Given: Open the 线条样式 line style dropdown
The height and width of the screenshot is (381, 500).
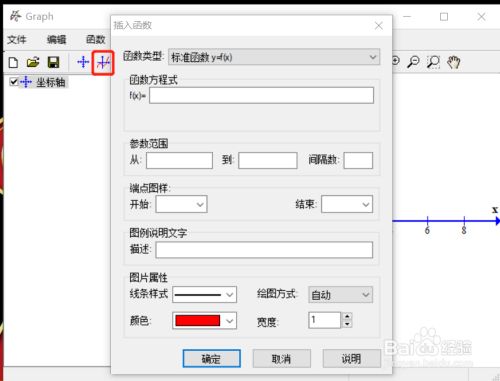Looking at the screenshot, I should (x=204, y=295).
